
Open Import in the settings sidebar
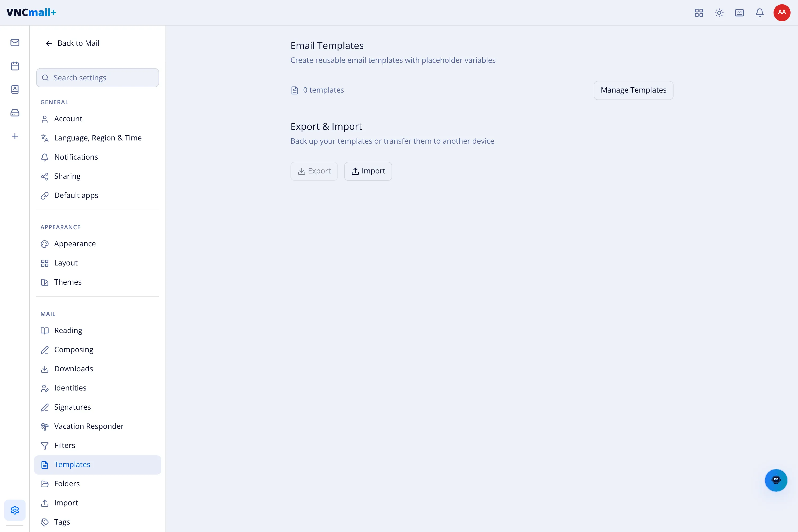pos(98,503)
